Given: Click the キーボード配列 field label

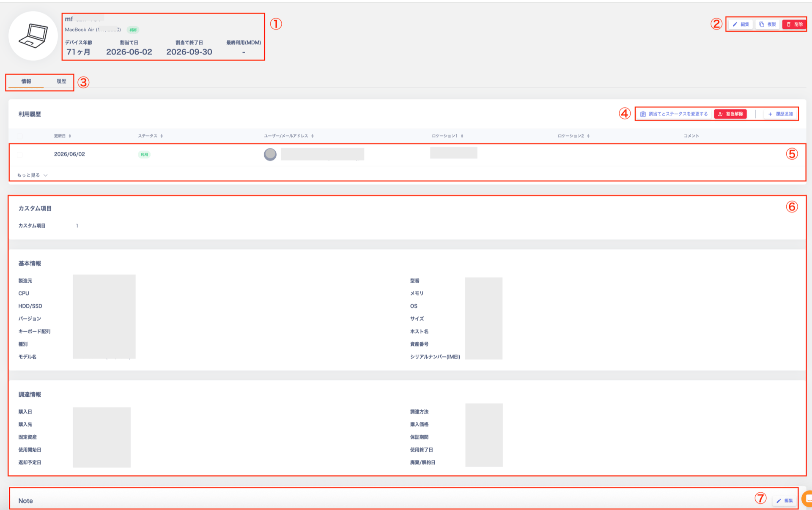Looking at the screenshot, I should tap(34, 331).
